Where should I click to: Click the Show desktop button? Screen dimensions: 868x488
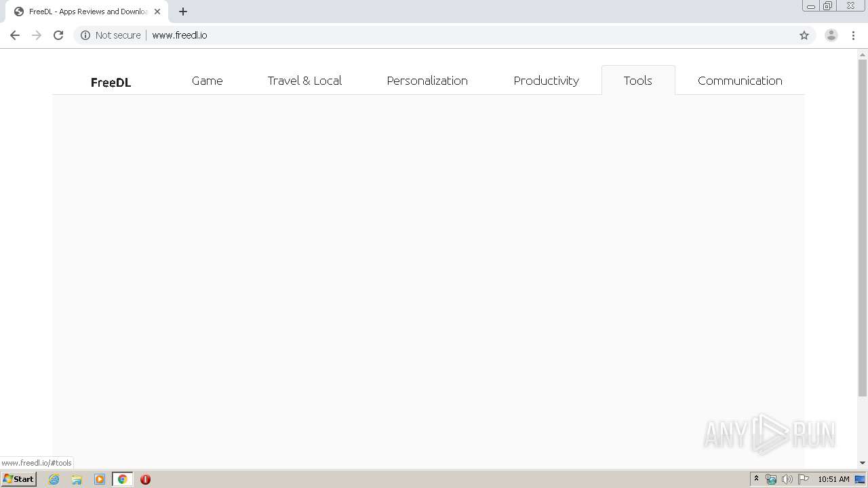tap(861, 479)
